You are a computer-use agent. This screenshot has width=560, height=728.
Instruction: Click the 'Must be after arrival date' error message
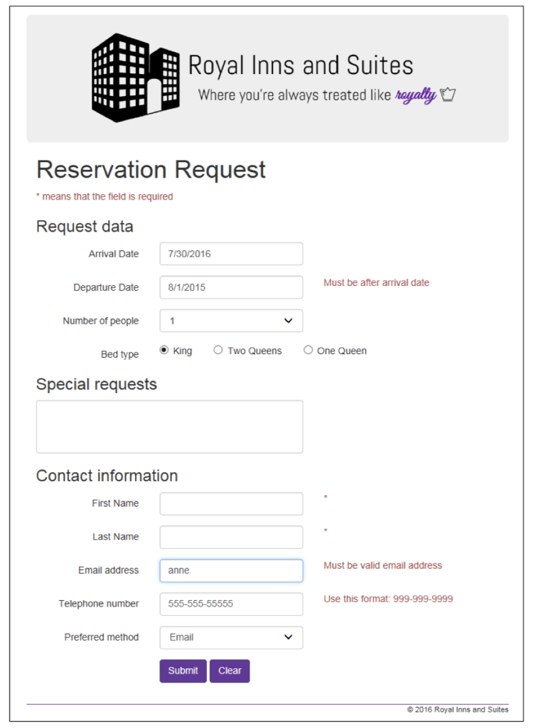[377, 282]
